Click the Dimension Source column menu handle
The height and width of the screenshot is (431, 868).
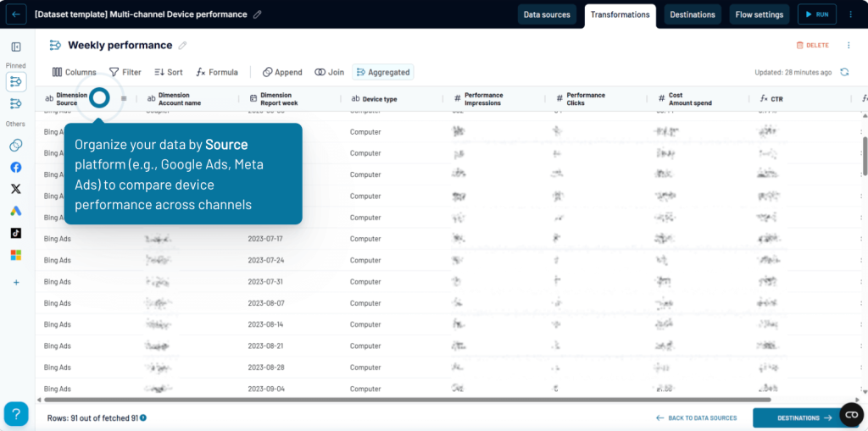(x=124, y=99)
